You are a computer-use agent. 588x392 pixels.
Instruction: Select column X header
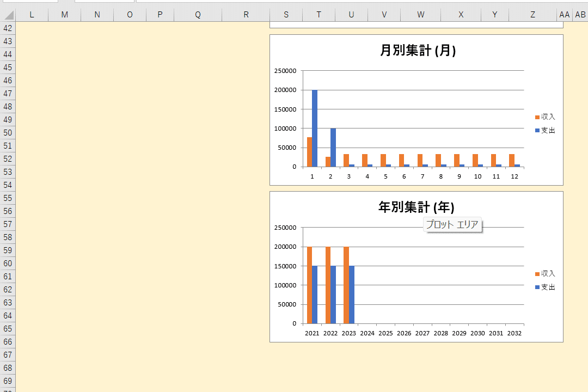(461, 15)
